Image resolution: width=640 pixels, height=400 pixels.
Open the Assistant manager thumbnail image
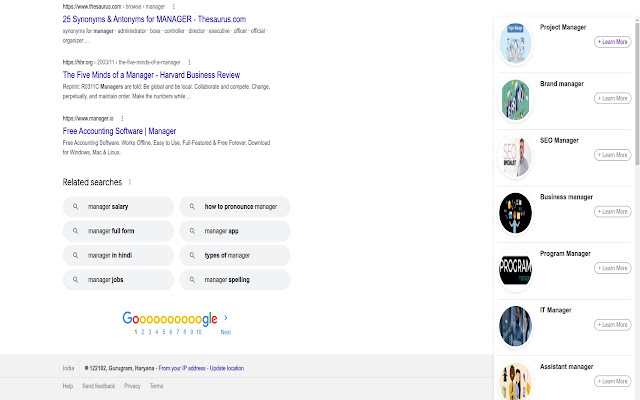[x=516, y=381]
